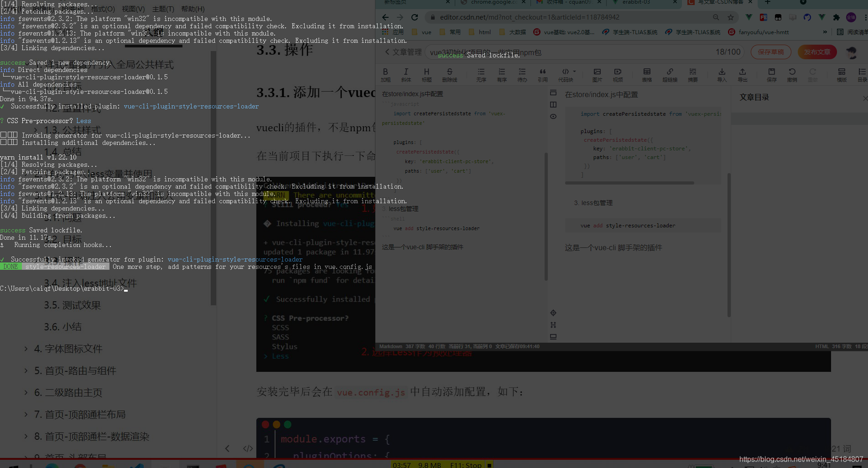Expand the 5. 首页-路由与组件 outline item
The image size is (868, 468).
(x=26, y=370)
